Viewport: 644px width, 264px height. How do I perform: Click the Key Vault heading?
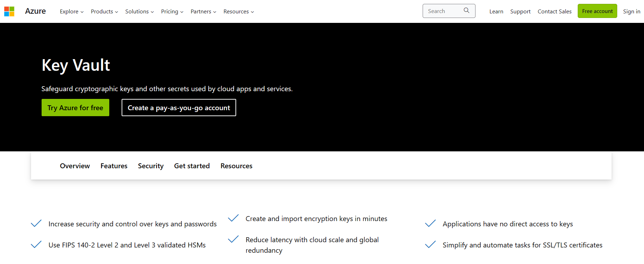[x=76, y=65]
